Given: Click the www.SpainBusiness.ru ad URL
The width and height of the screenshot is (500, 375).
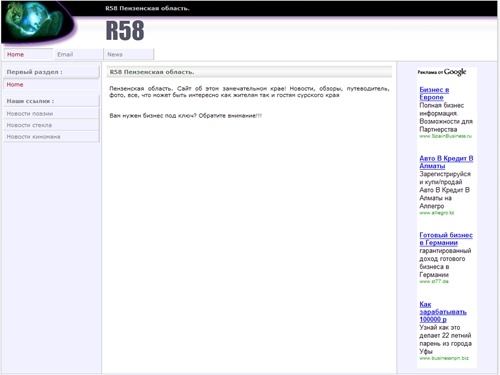Looking at the screenshot, I should [x=446, y=136].
